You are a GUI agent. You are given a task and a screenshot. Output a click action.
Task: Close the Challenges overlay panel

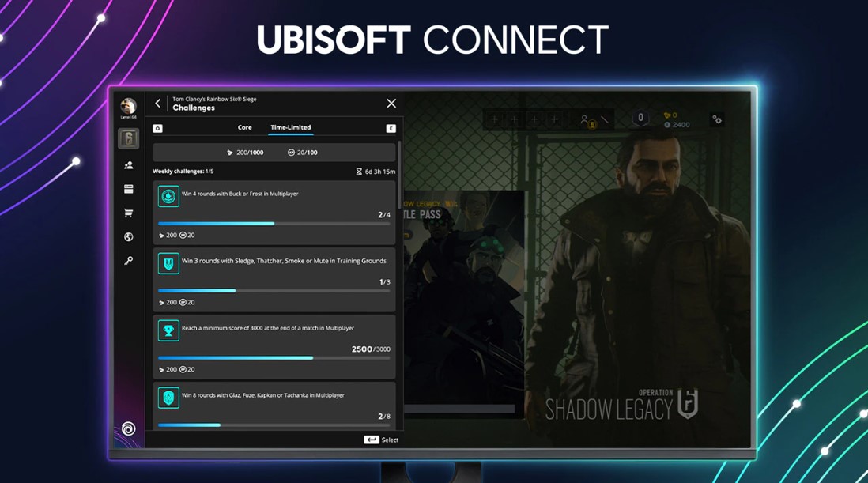(x=391, y=104)
